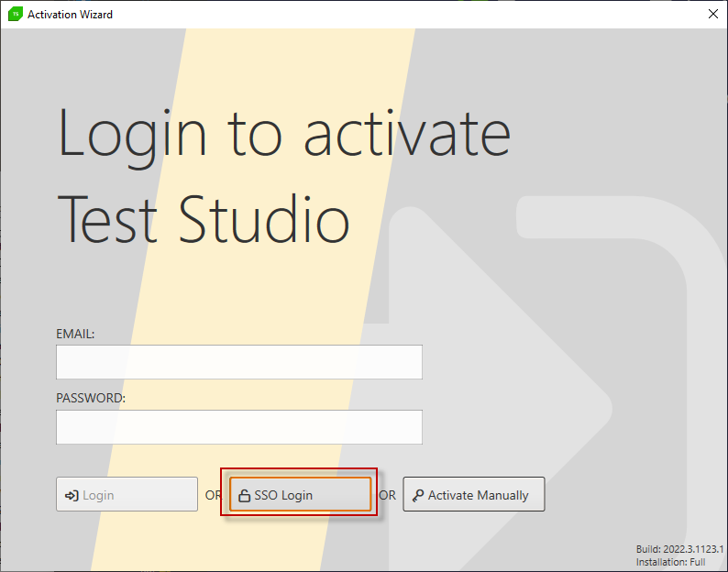Viewport: 728px width, 572px height.
Task: Focus the EMAIL input field
Action: (239, 362)
